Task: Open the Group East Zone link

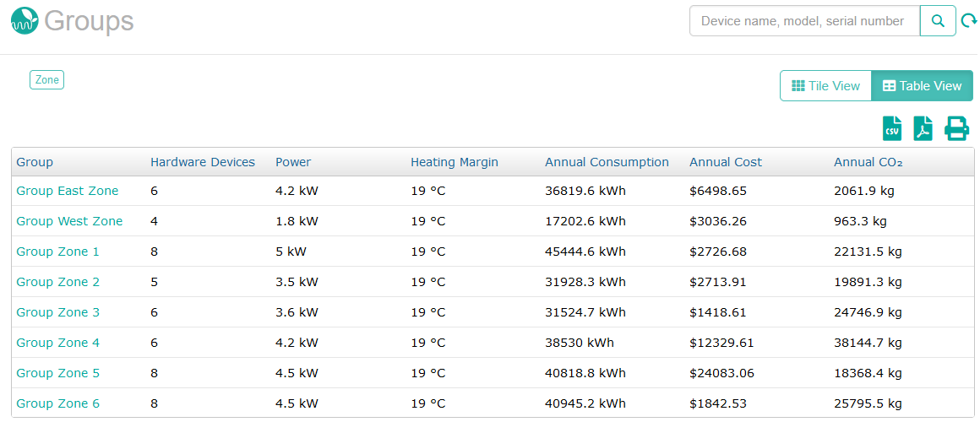Action: point(68,191)
